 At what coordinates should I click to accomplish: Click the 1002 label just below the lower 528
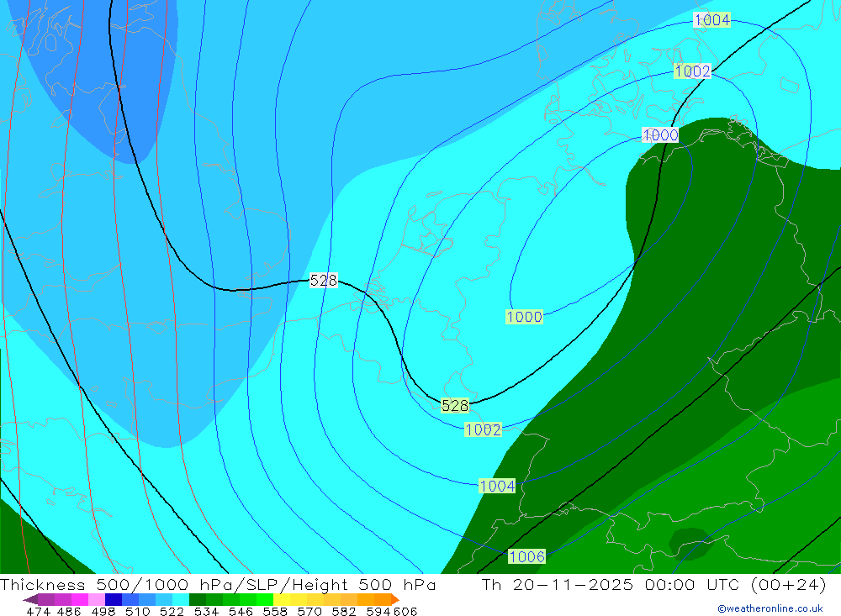tap(484, 429)
